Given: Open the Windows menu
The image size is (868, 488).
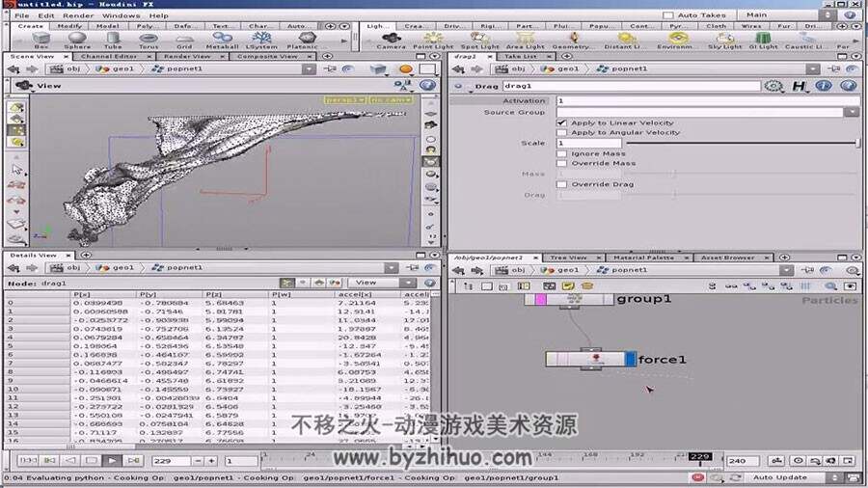Looking at the screenshot, I should pos(121,15).
